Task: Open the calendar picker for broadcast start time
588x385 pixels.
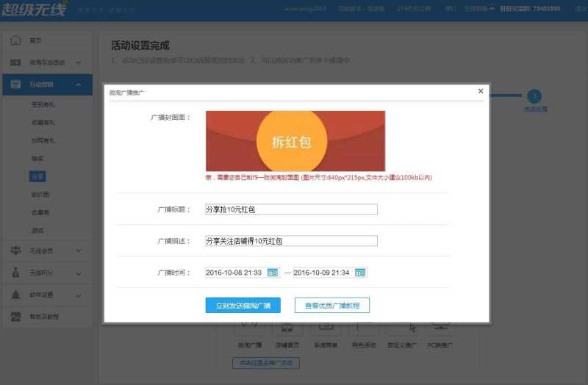Action: coord(273,273)
